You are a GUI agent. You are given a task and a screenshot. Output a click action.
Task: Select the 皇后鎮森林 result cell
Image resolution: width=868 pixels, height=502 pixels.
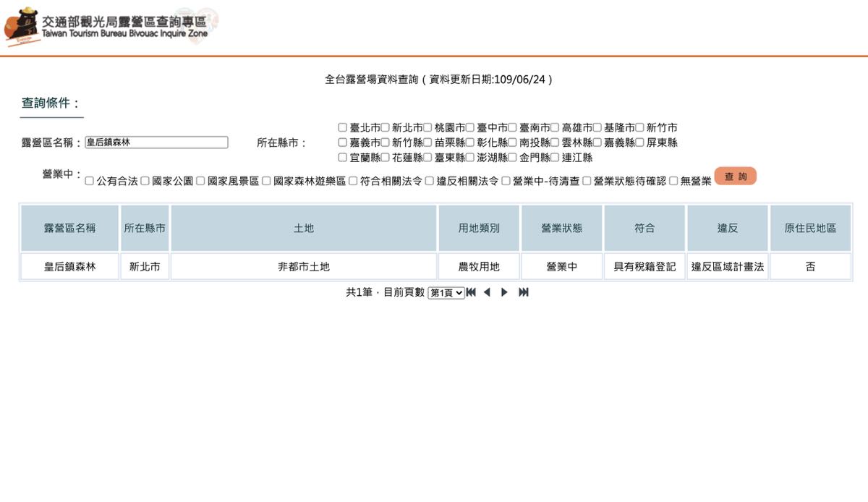(69, 266)
